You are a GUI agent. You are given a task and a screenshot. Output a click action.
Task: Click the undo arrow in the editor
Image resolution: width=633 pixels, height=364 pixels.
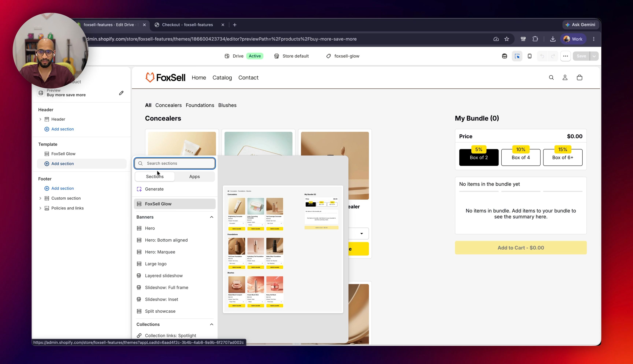point(542,56)
